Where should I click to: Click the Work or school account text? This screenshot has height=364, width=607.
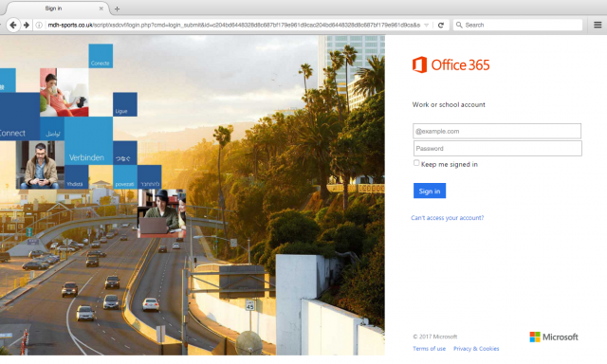click(449, 104)
